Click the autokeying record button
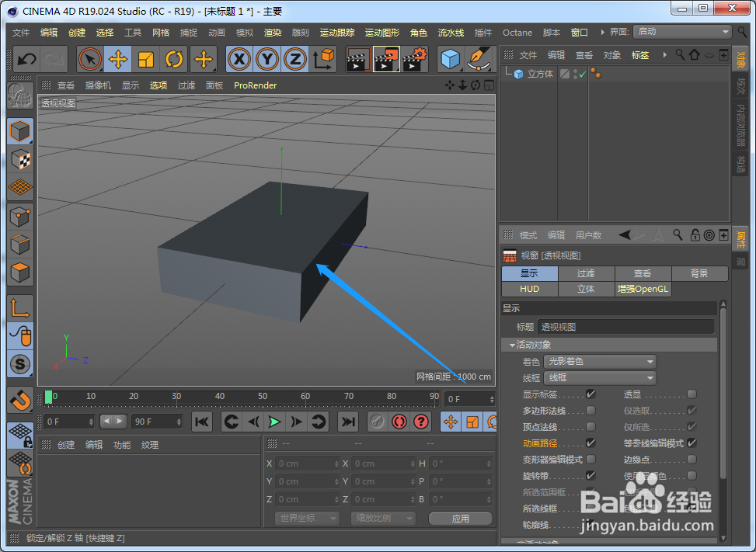 click(399, 422)
